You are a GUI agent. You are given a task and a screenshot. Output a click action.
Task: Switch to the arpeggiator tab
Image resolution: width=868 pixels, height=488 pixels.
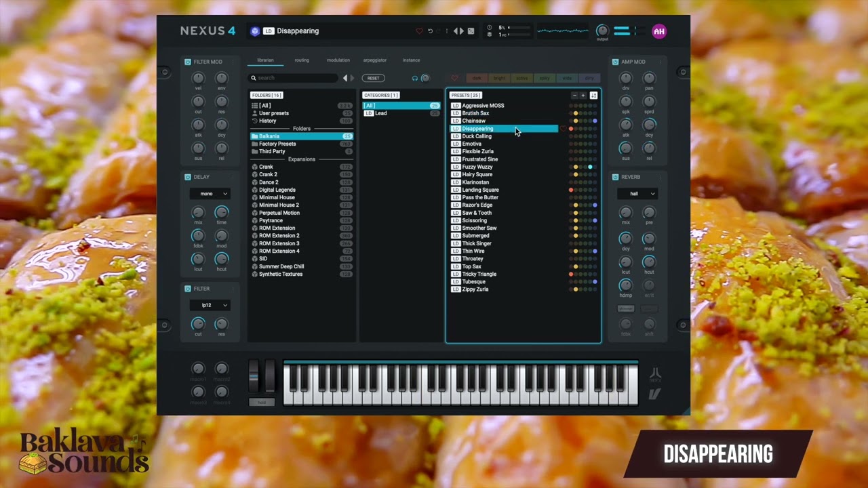375,60
